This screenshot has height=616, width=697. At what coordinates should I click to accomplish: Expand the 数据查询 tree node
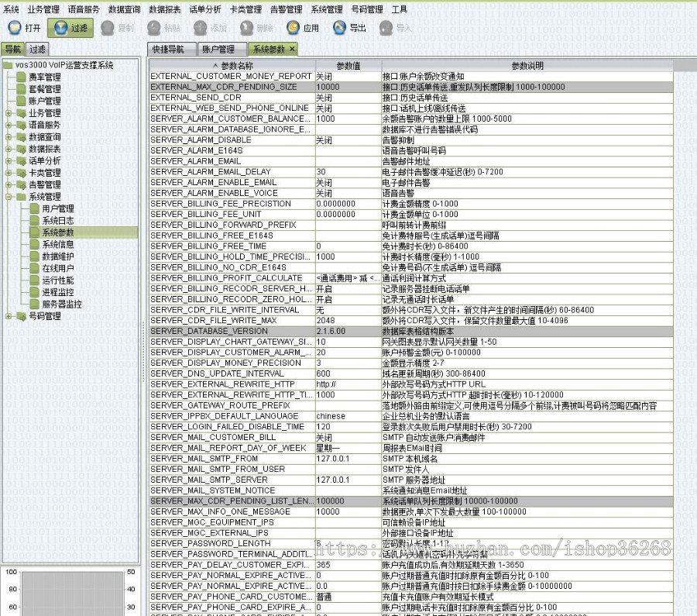(x=9, y=137)
